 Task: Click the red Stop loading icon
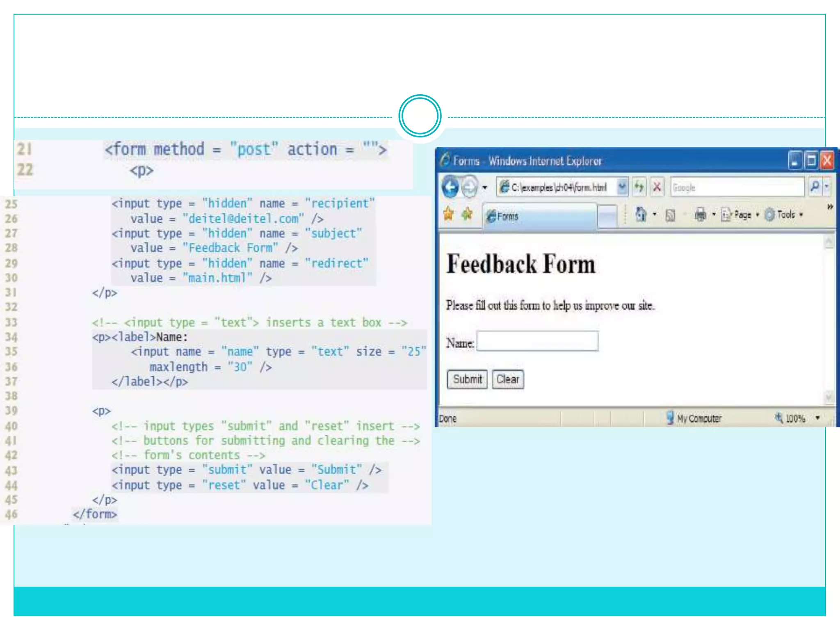pyautogui.click(x=657, y=187)
